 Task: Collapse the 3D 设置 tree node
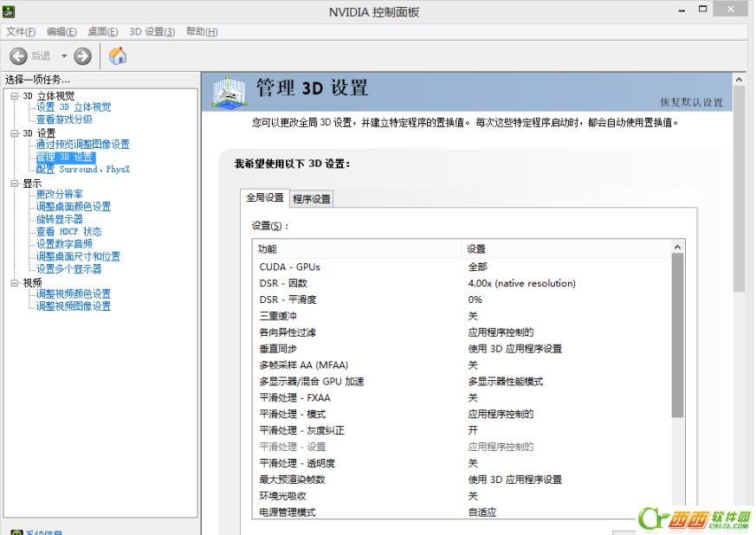(x=15, y=133)
